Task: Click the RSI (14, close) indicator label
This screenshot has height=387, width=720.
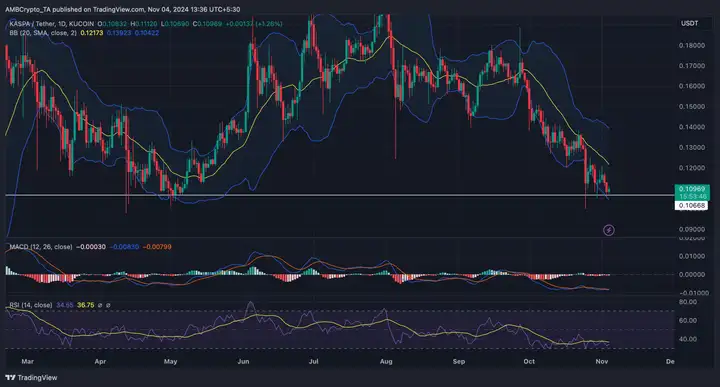Action: (31, 305)
